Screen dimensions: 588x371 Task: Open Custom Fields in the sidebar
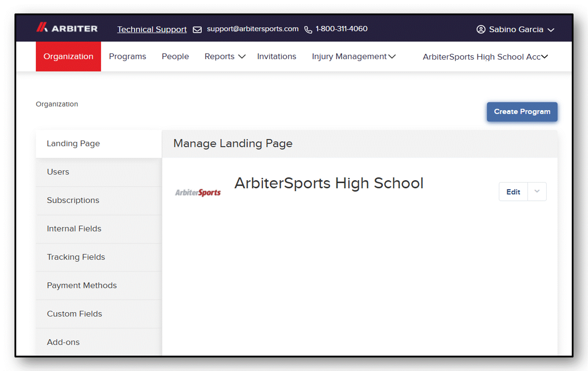pyautogui.click(x=99, y=314)
